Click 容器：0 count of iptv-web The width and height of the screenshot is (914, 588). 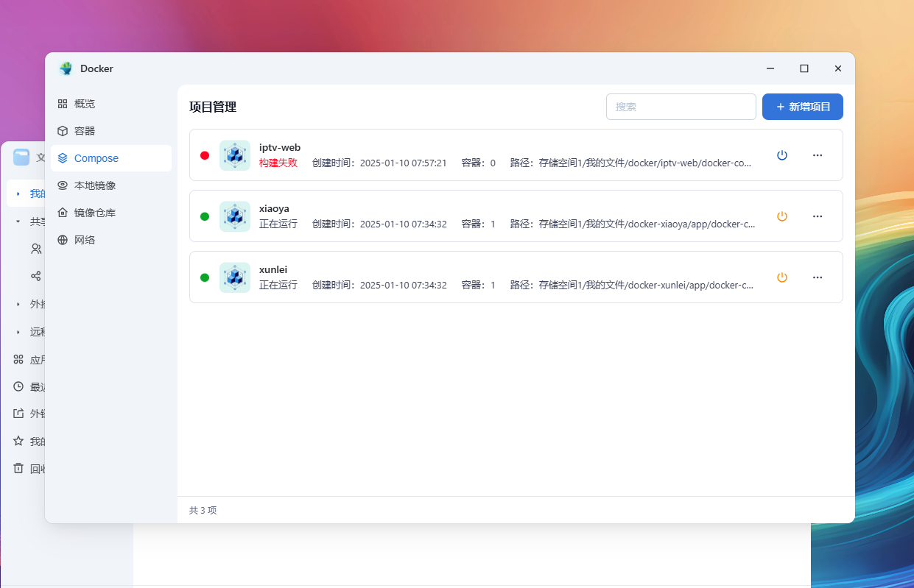point(479,163)
